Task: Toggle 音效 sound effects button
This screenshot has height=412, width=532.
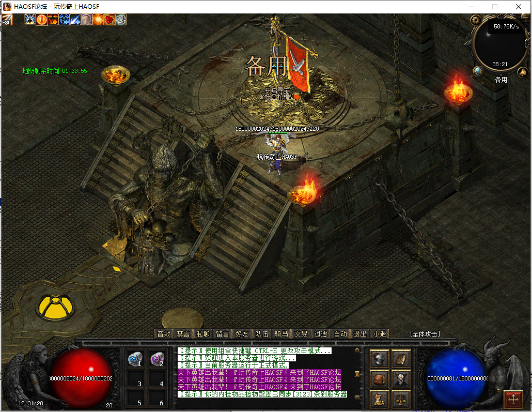Action: (x=164, y=334)
